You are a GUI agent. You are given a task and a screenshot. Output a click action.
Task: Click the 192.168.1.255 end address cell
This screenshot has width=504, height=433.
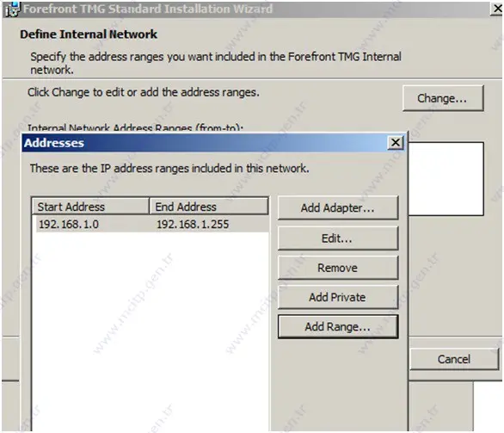coord(193,224)
